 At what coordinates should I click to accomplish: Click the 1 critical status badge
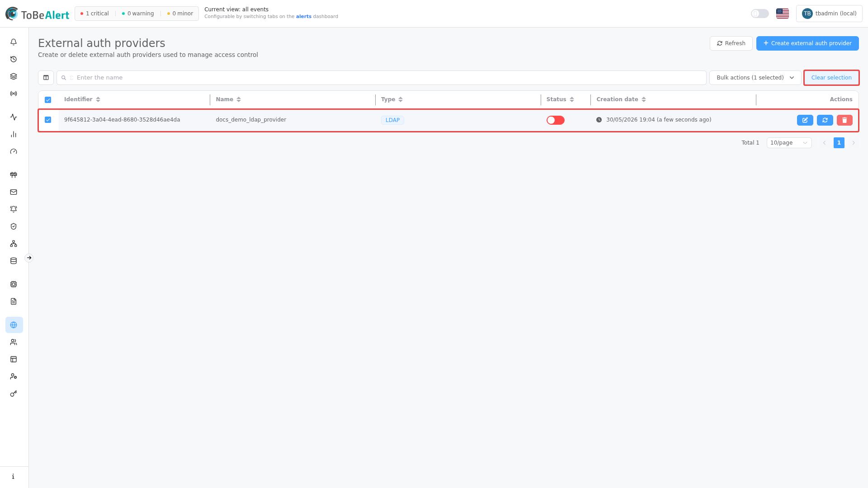click(94, 14)
